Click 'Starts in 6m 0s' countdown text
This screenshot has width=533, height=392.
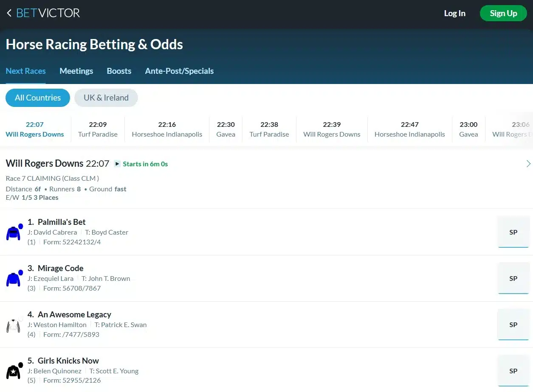click(x=145, y=164)
